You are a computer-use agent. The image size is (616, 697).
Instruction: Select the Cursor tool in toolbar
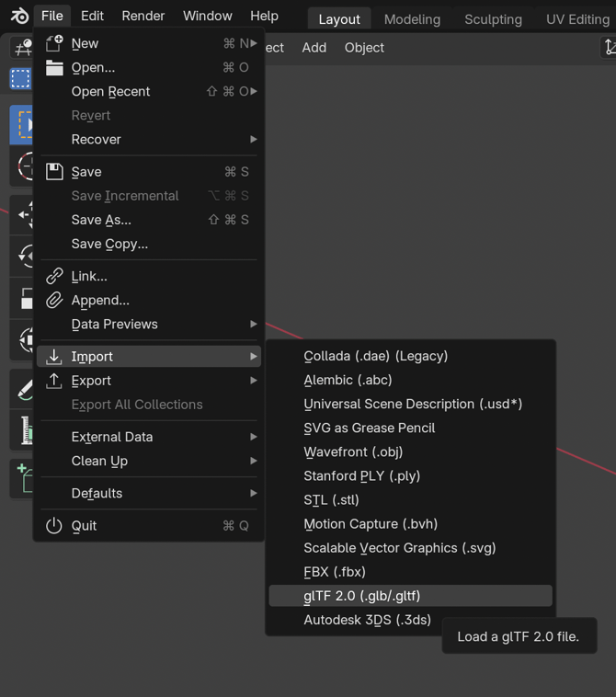pos(22,166)
